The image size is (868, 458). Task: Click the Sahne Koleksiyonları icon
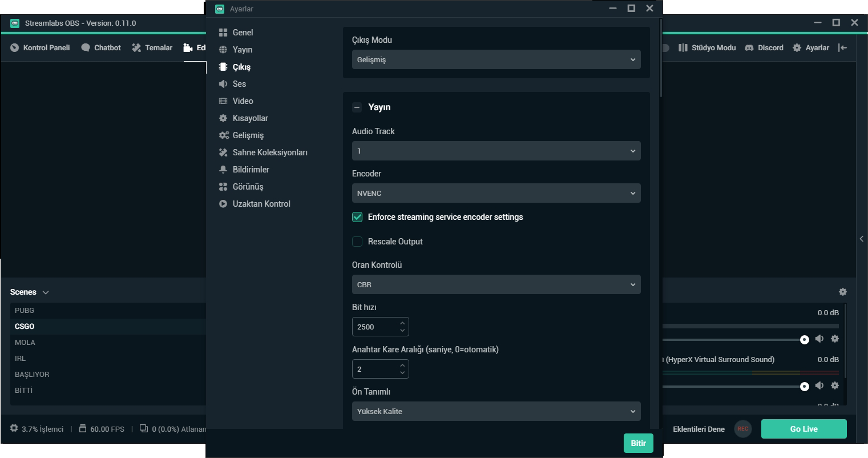click(x=223, y=152)
